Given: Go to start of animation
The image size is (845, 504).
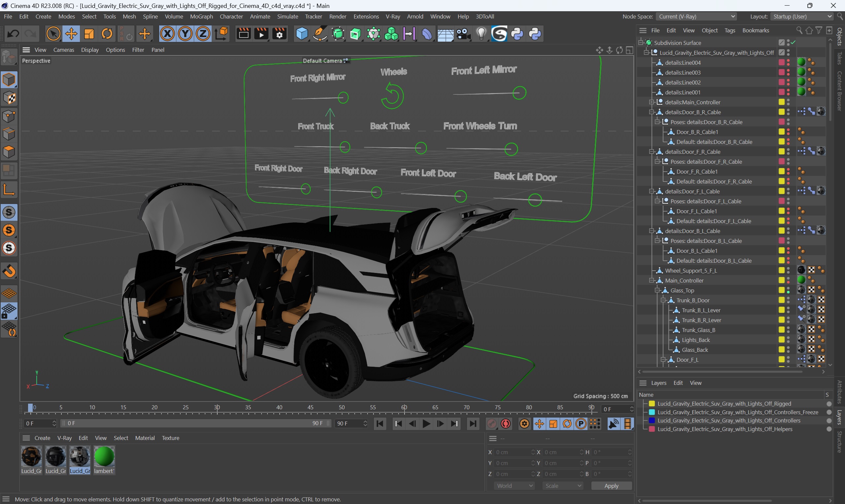Looking at the screenshot, I should [380, 423].
